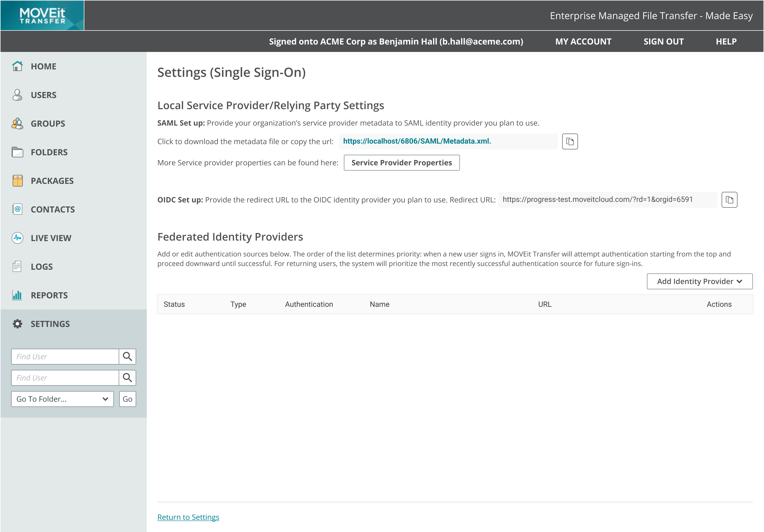Click the Contacts address book icon
Screen dimensions: 764x532
click(17, 209)
